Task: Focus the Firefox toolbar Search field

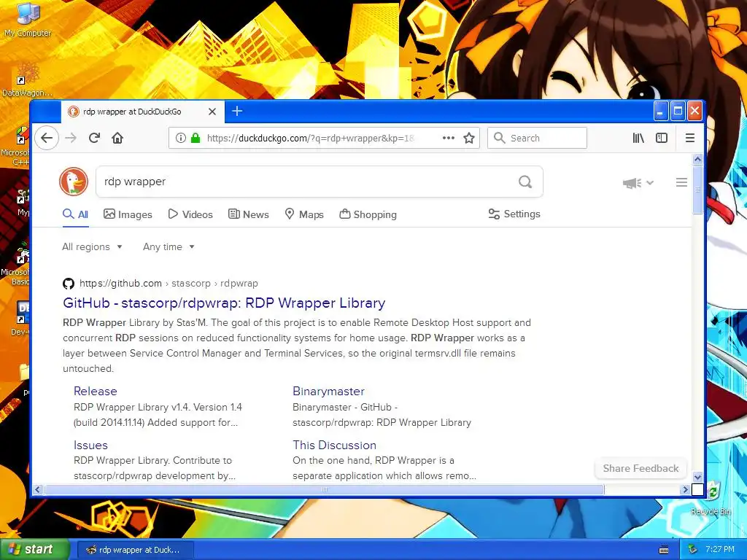Action: 537,138
